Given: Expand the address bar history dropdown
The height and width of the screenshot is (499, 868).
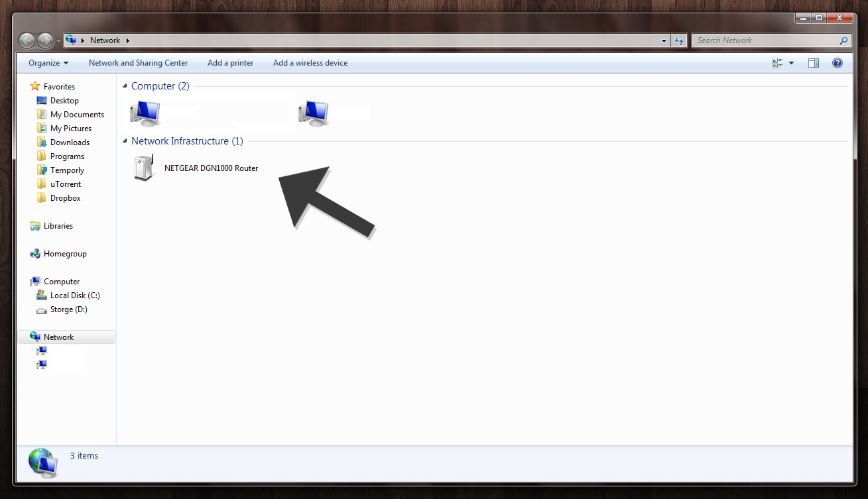Looking at the screenshot, I should 664,40.
